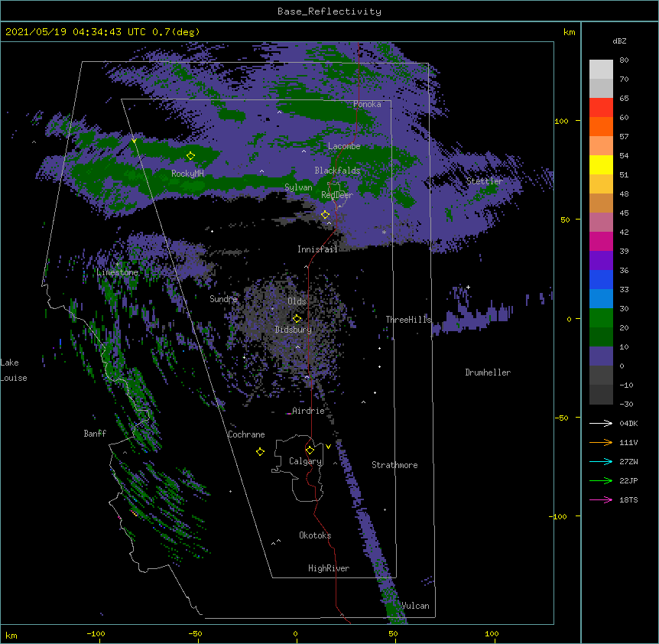Click the Olds city label
The image size is (659, 644).
(297, 301)
